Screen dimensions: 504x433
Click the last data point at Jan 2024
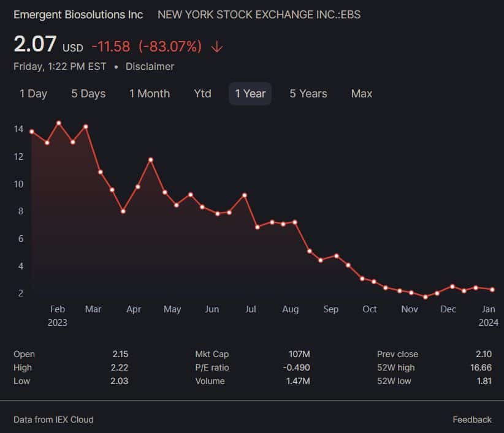492,290
